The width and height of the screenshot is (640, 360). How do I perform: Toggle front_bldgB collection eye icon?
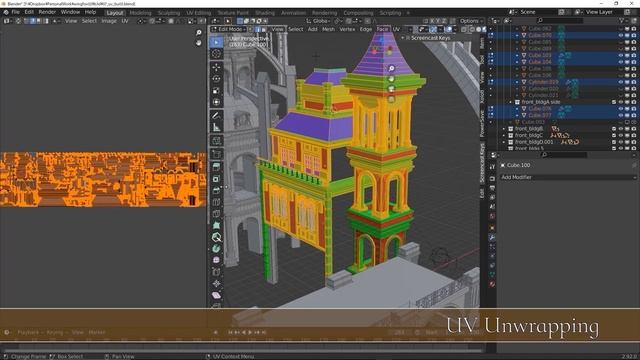[621, 129]
